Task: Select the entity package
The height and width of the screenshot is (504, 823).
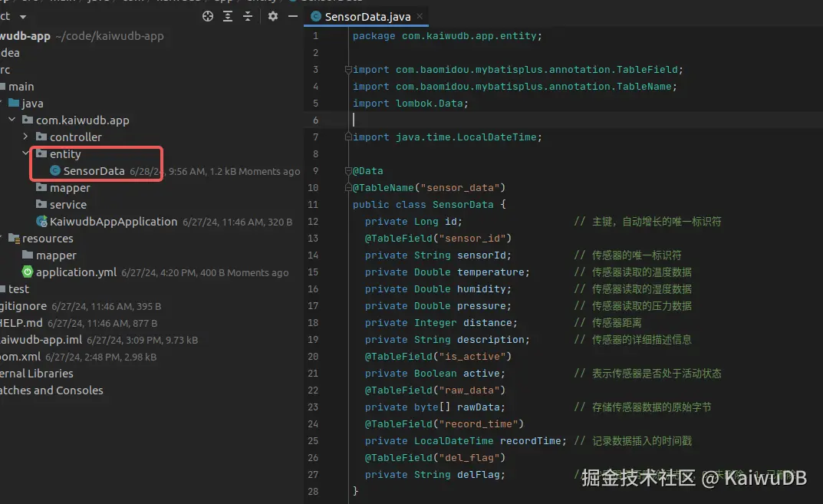Action: point(65,154)
